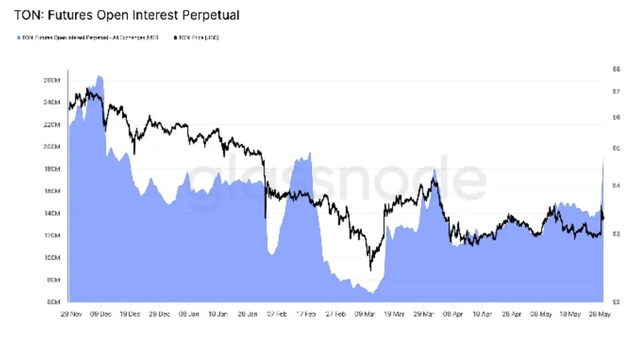
Task: Select the 28 May date on the x-axis
Action: tap(600, 313)
